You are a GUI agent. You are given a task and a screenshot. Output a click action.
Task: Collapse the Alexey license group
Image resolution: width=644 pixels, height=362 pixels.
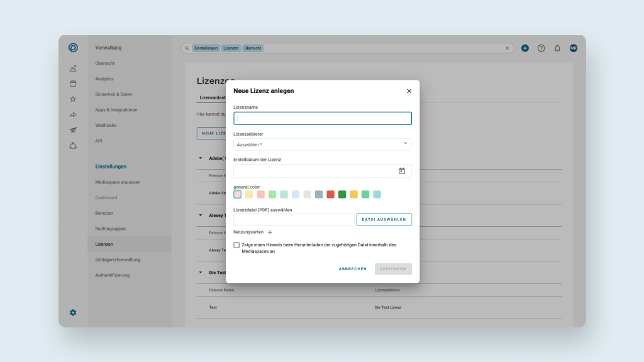click(x=201, y=215)
